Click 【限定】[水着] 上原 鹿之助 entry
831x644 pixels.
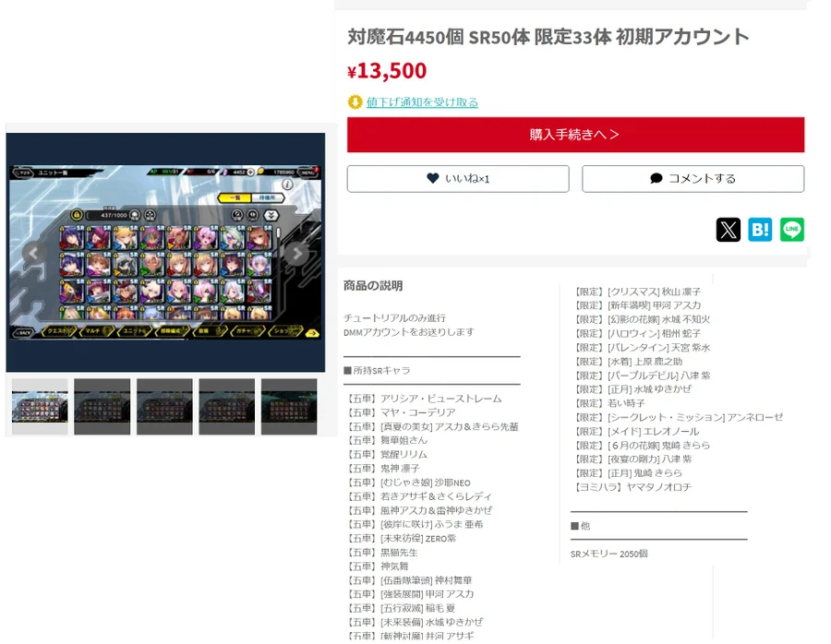pyautogui.click(x=627, y=362)
